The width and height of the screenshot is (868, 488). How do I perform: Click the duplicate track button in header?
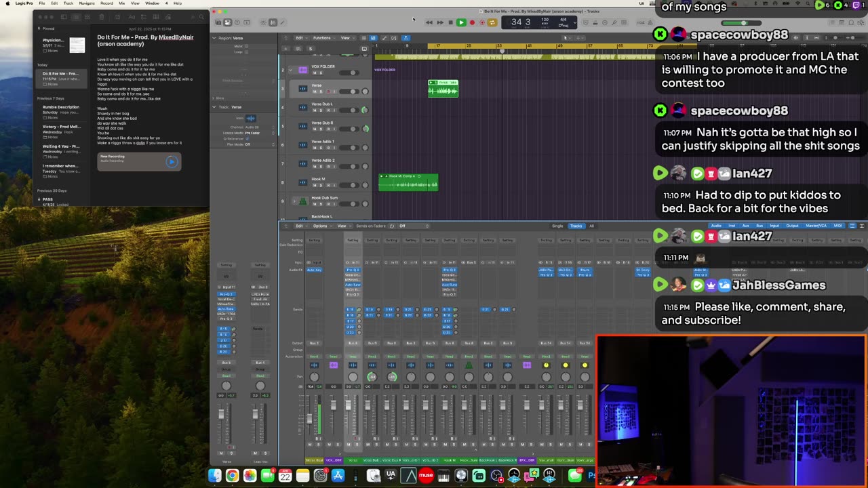click(x=298, y=49)
